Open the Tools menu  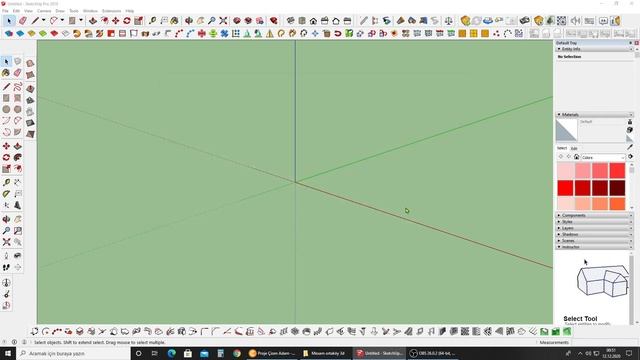tap(74, 11)
